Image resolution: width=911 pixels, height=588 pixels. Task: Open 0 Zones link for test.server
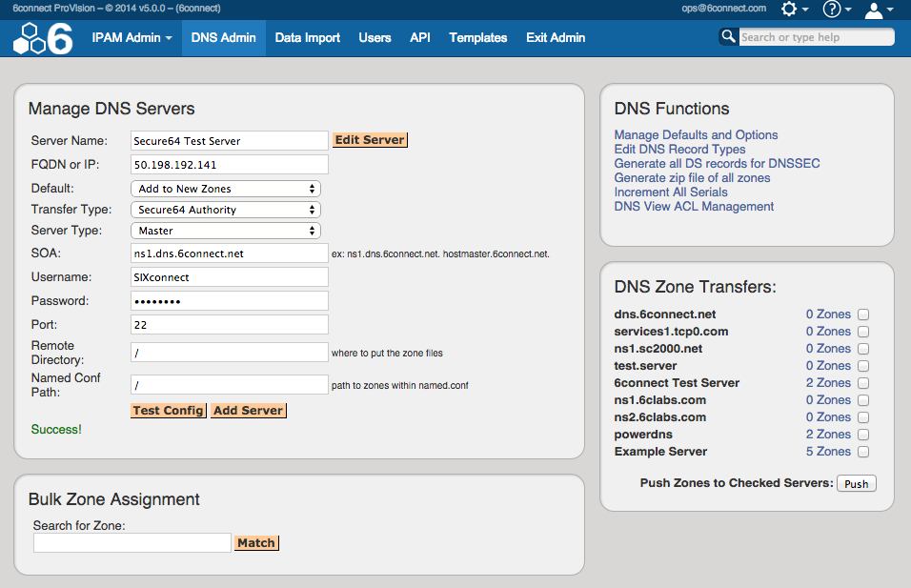tap(828, 366)
